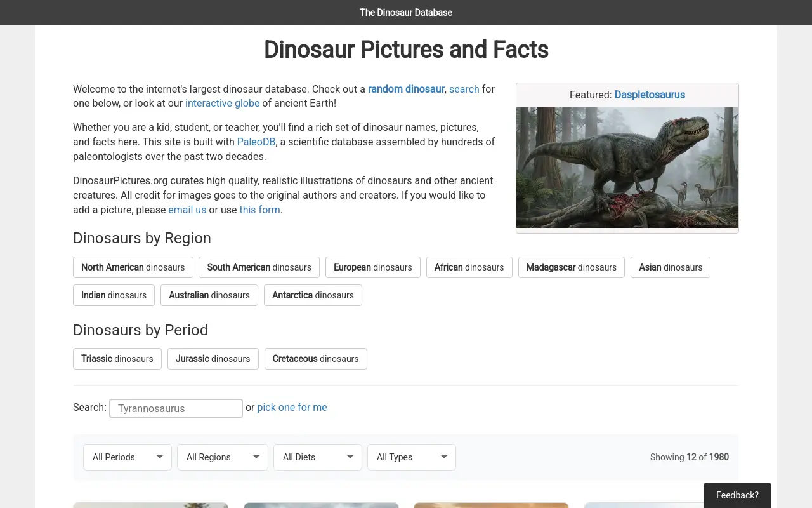The height and width of the screenshot is (508, 812).
Task: Open the interactive globe link
Action: tap(223, 103)
